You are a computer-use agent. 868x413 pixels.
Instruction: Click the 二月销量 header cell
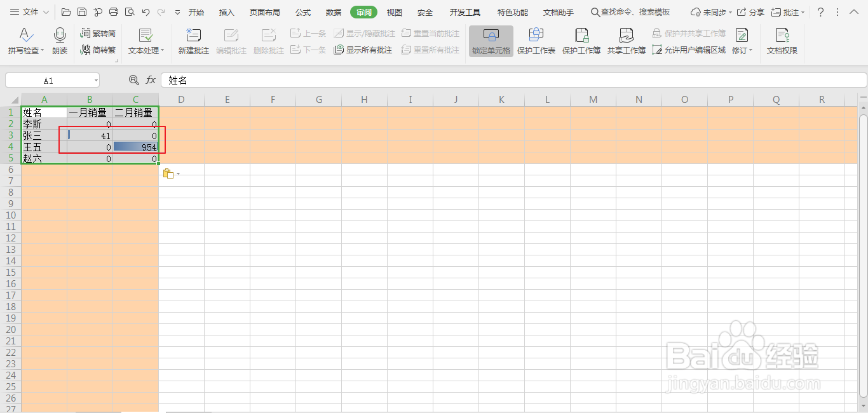coord(135,112)
